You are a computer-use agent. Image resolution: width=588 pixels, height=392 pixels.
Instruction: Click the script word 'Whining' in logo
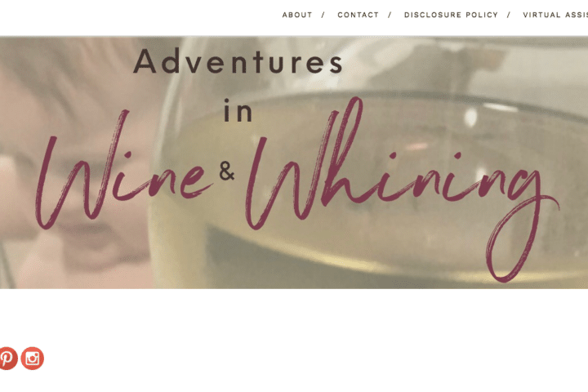tap(401, 188)
